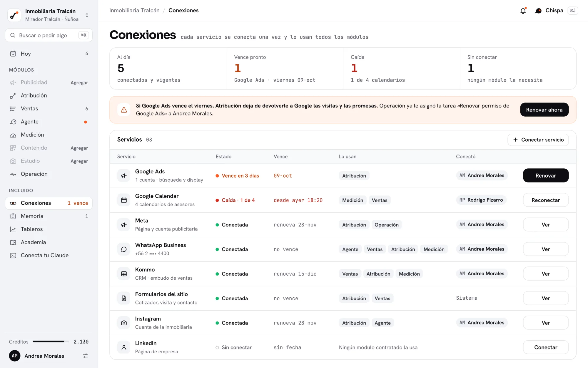Open the Operación module

pyautogui.click(x=49, y=174)
